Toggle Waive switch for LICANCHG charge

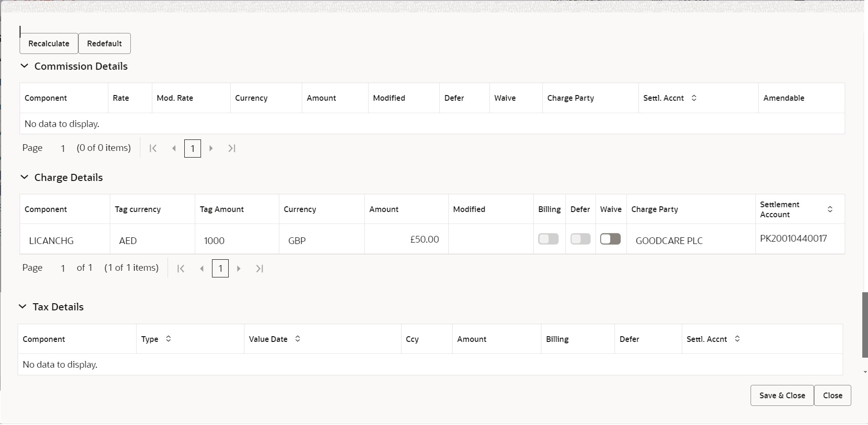[610, 239]
